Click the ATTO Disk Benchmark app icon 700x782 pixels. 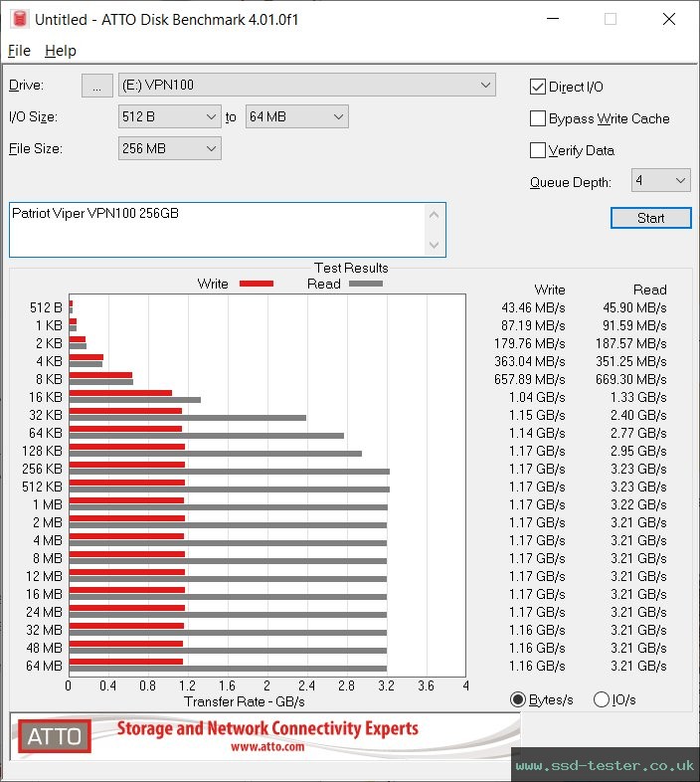20,19
